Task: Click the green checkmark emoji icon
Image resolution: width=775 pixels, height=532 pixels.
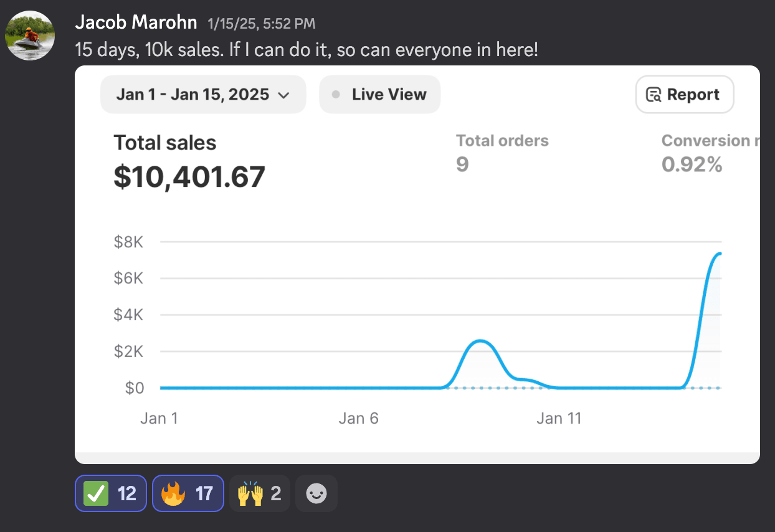Action: pyautogui.click(x=97, y=494)
